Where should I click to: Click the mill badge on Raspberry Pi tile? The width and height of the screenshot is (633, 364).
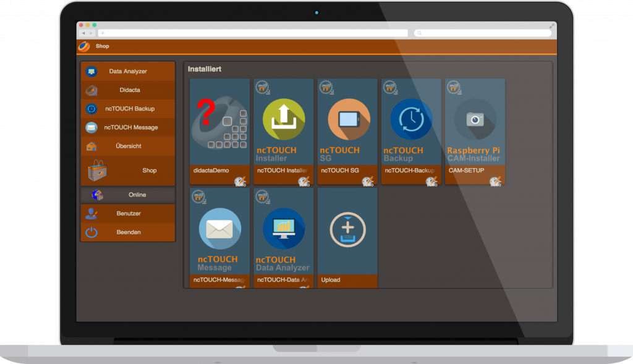(x=454, y=87)
